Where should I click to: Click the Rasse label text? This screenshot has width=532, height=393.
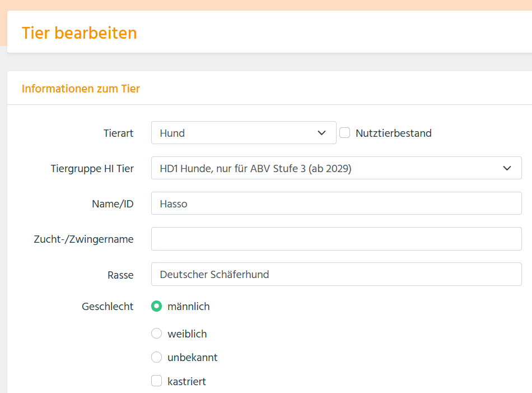(120, 275)
